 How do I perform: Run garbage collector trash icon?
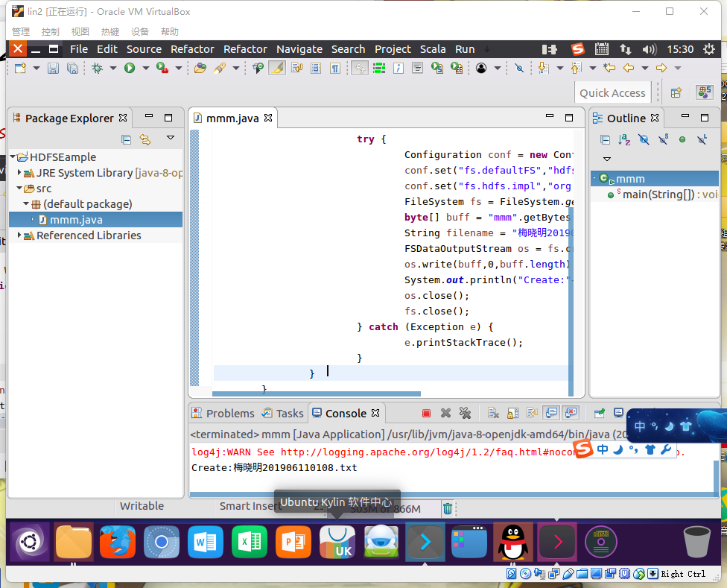coord(448,509)
